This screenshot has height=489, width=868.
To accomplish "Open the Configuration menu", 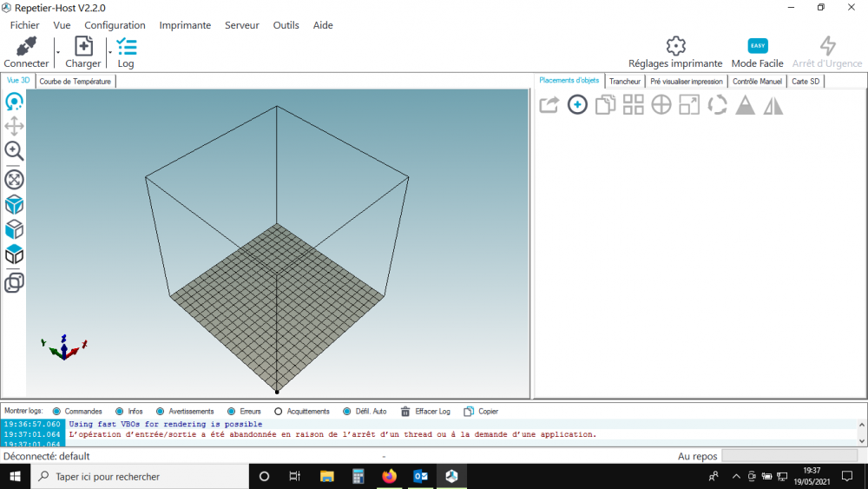I will click(x=115, y=25).
